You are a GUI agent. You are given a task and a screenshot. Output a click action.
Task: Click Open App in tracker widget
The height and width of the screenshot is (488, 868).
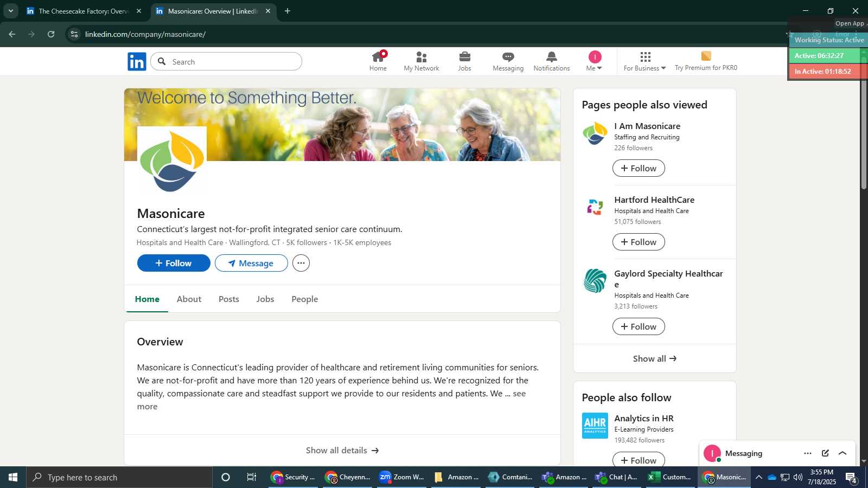[850, 23]
